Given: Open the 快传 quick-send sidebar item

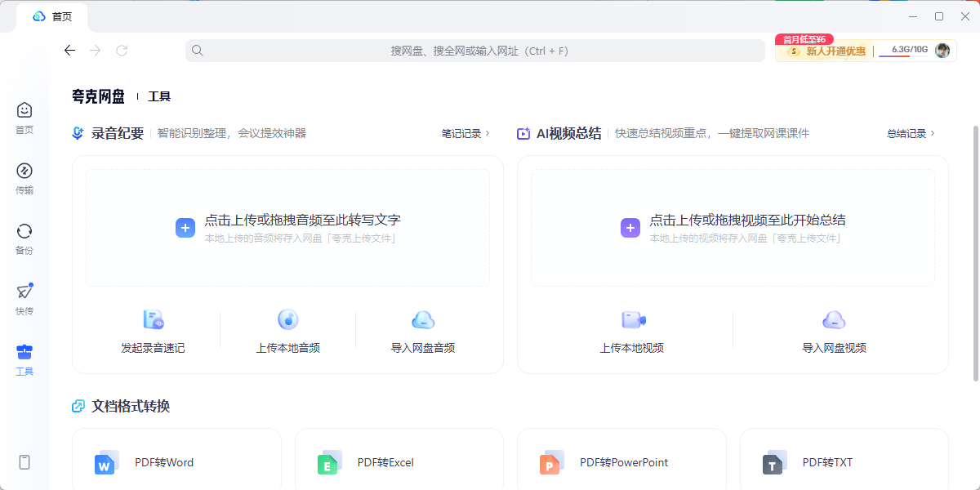Looking at the screenshot, I should tap(24, 299).
